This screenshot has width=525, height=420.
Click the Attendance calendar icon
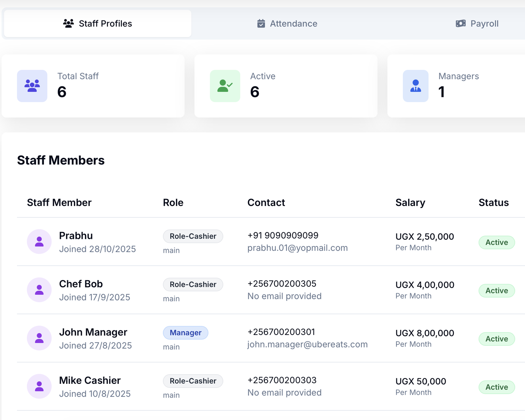coord(261,24)
